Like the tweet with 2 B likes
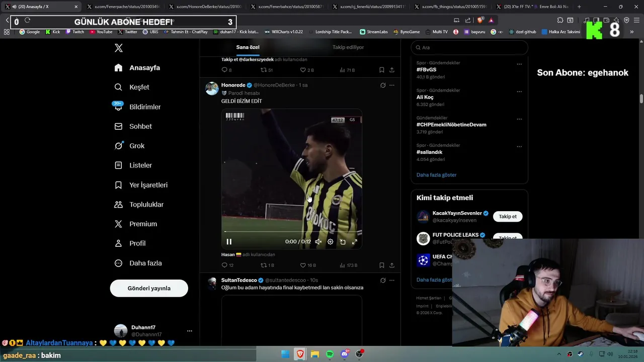Screen dimensions: 644x362 pos(307,70)
